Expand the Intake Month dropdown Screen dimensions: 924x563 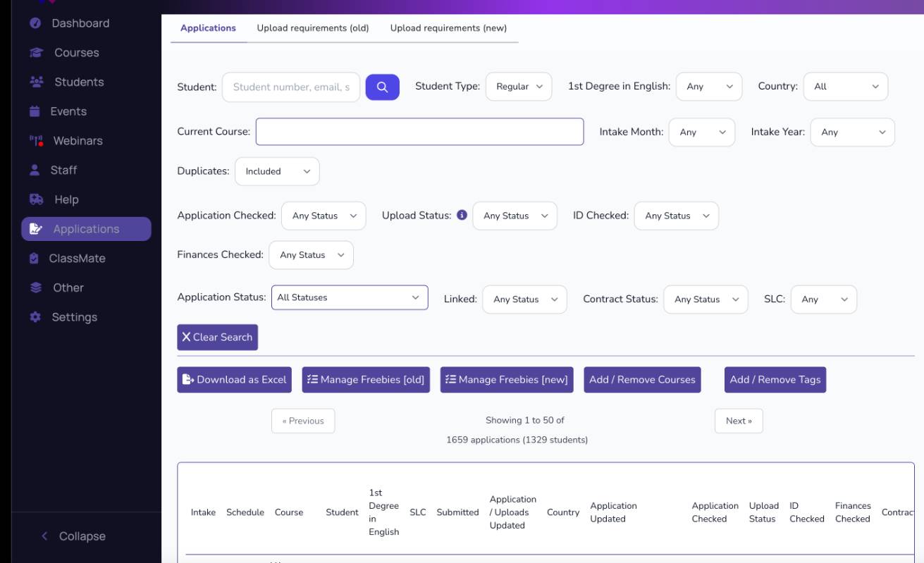(702, 132)
